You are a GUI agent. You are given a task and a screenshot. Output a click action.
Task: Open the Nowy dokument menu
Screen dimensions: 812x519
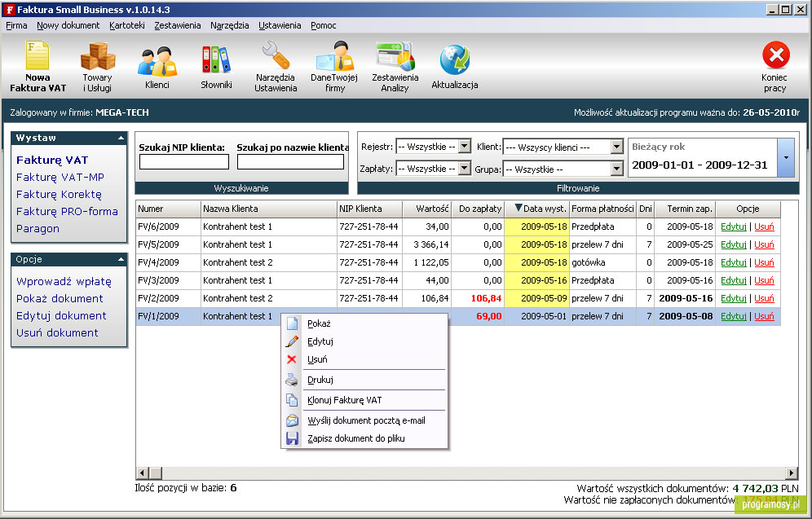coord(68,25)
